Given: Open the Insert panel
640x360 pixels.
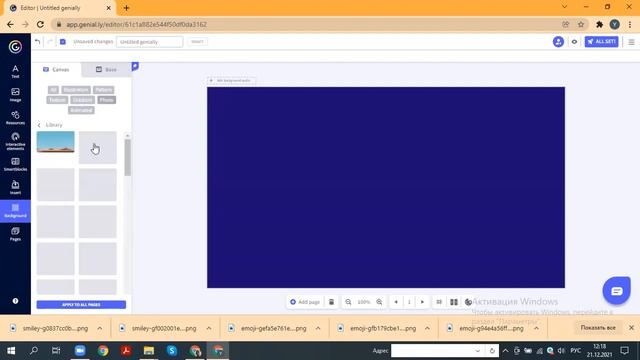Looking at the screenshot, I should 15,187.
